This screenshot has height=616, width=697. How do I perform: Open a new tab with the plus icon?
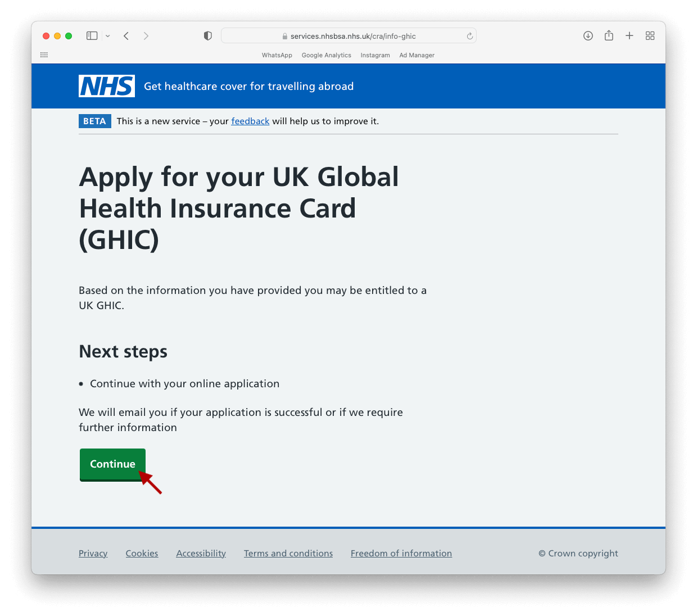pyautogui.click(x=630, y=36)
